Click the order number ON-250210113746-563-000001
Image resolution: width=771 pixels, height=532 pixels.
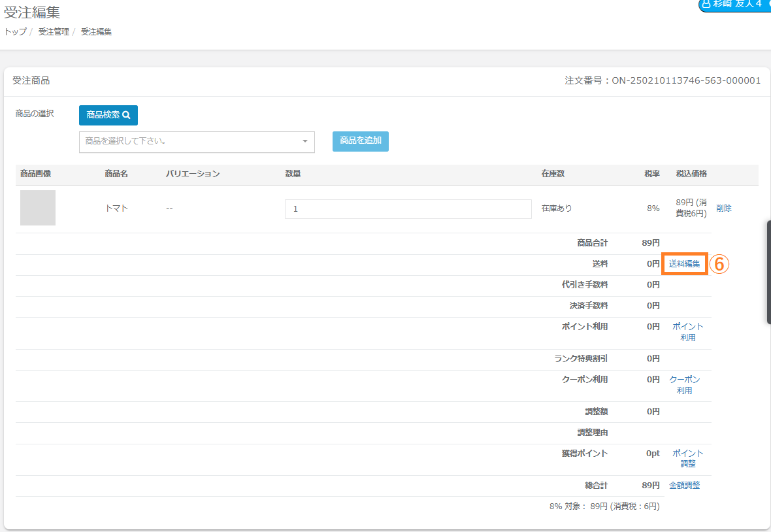686,81
